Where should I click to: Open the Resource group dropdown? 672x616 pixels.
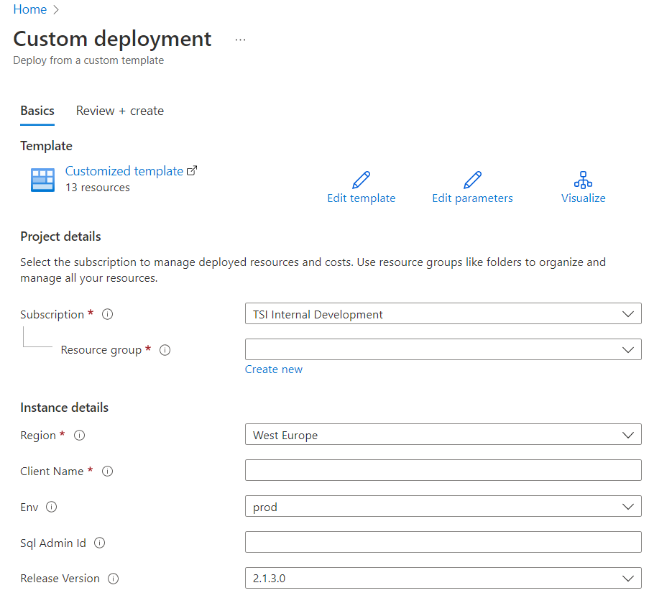pyautogui.click(x=443, y=350)
